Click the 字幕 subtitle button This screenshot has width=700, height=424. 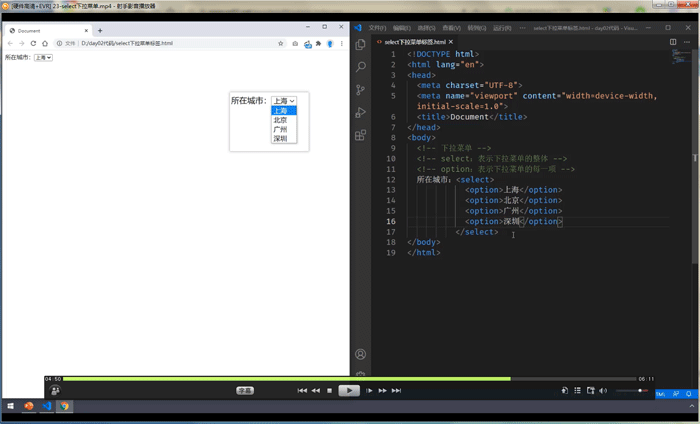pyautogui.click(x=245, y=390)
